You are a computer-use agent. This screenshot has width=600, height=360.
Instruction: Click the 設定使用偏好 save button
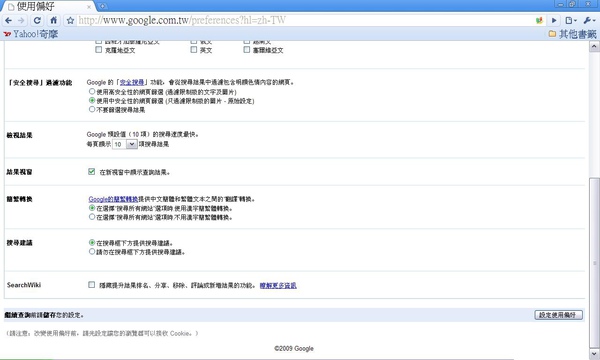[559, 315]
